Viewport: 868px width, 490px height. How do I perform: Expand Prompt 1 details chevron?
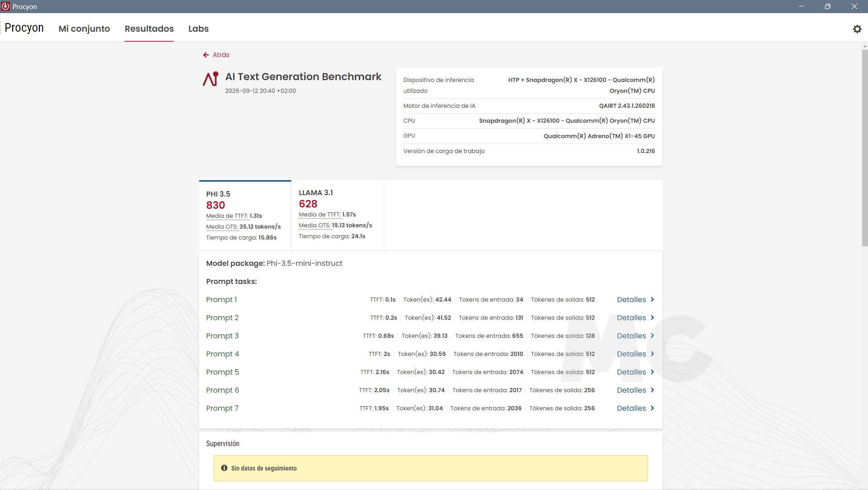652,299
